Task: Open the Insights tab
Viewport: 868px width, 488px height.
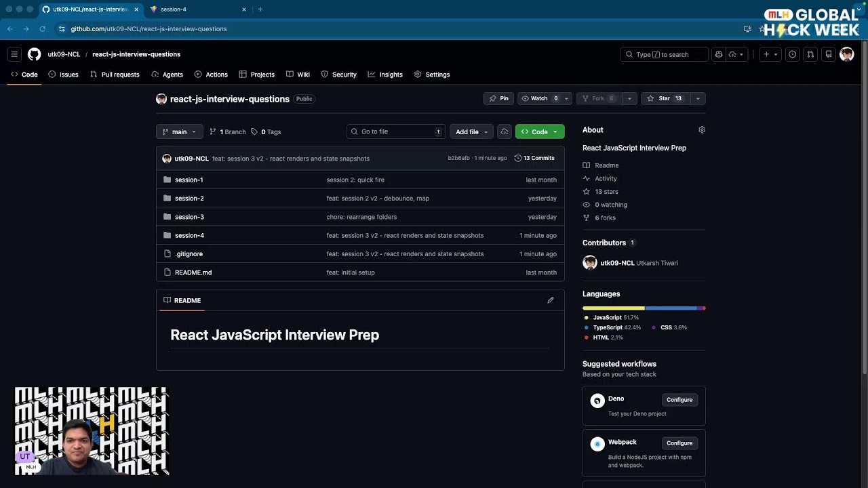Action: pyautogui.click(x=385, y=75)
